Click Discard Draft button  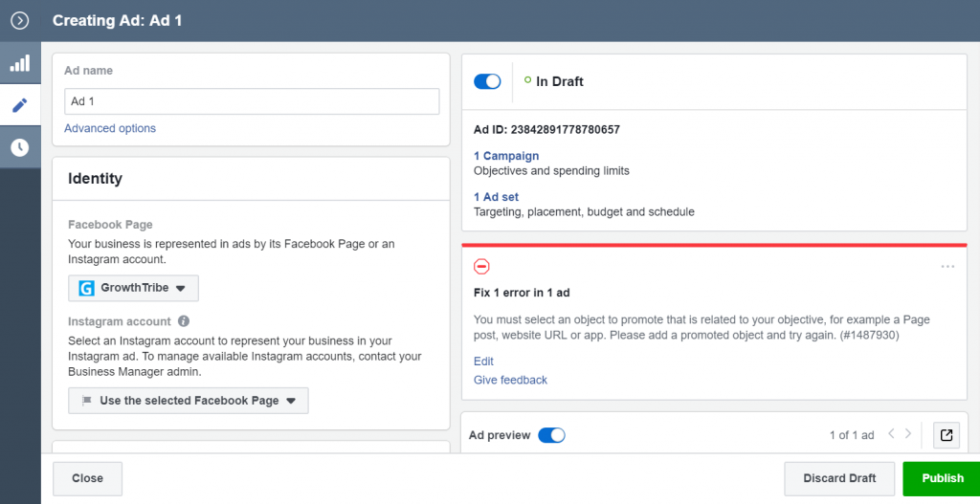coord(839,478)
